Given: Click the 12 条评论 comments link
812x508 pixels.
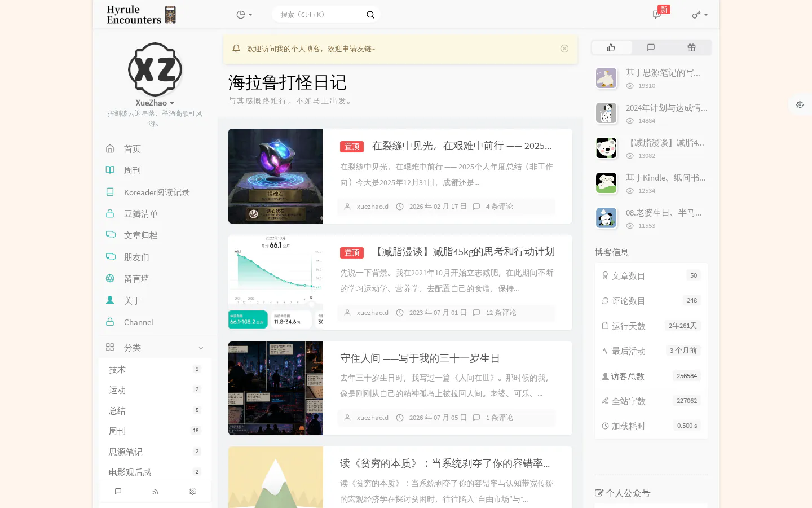Looking at the screenshot, I should tap(501, 313).
